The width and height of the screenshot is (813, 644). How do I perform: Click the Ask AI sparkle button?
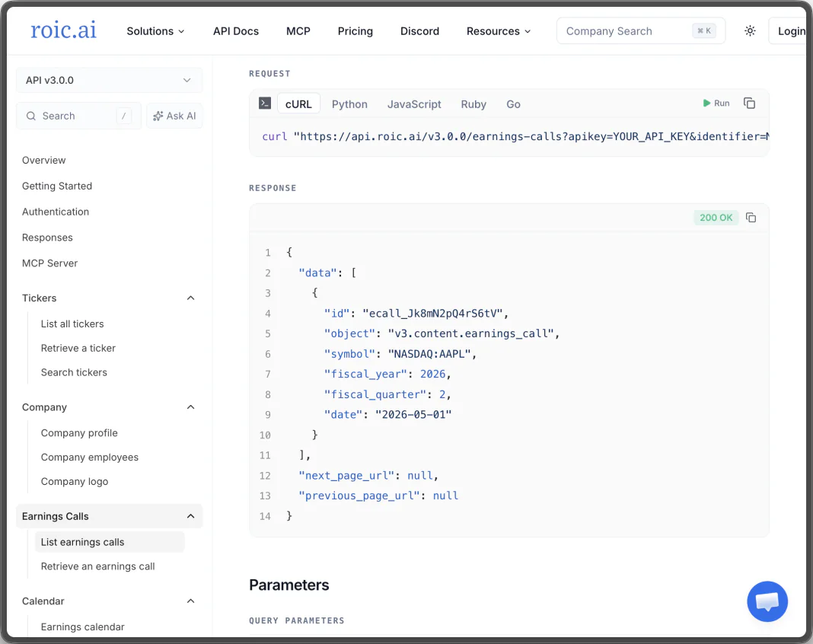pos(175,116)
